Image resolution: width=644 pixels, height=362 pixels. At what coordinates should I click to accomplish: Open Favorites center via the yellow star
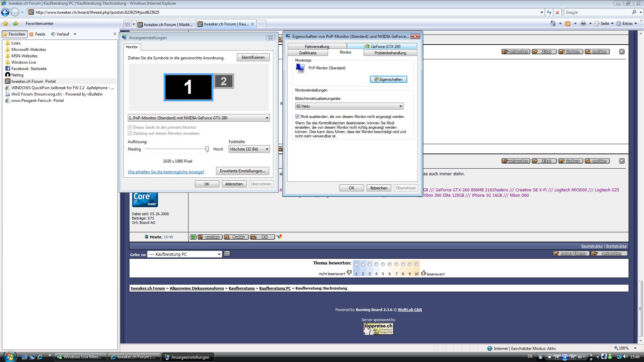6,23
